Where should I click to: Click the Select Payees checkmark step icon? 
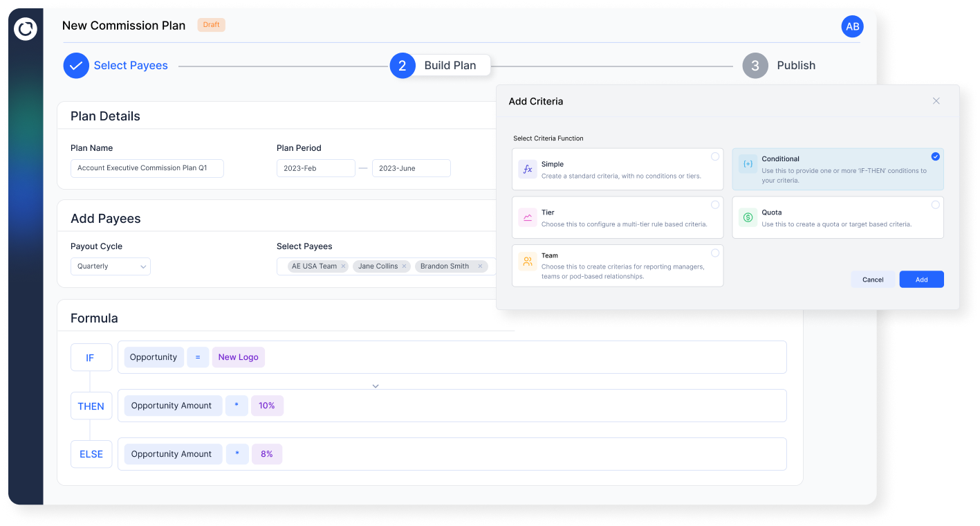(76, 66)
